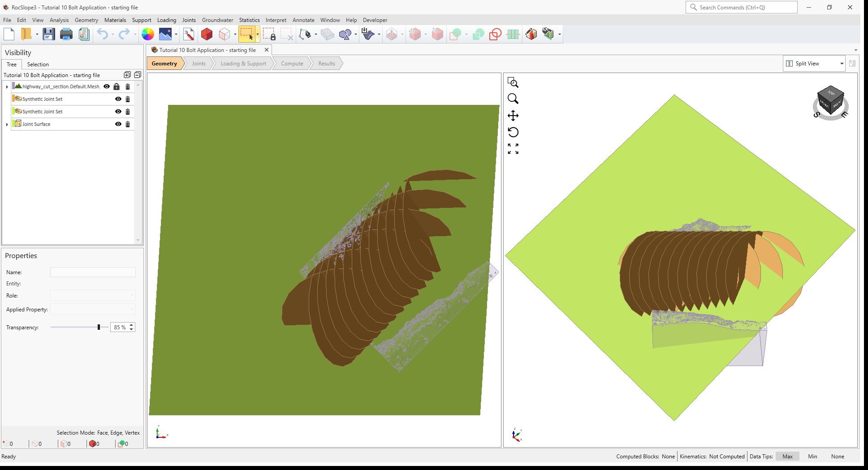Activate the highlighted selection box tool
Image resolution: width=868 pixels, height=470 pixels.
coord(246,34)
